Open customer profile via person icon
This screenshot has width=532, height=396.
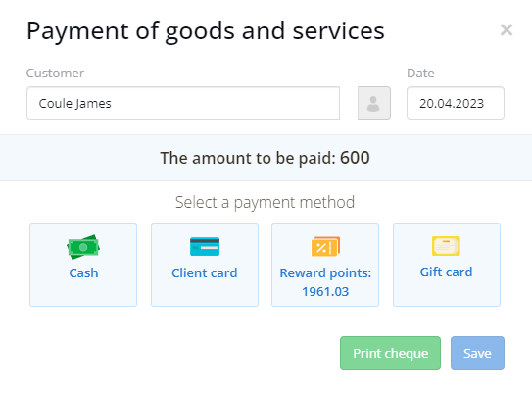tap(374, 103)
